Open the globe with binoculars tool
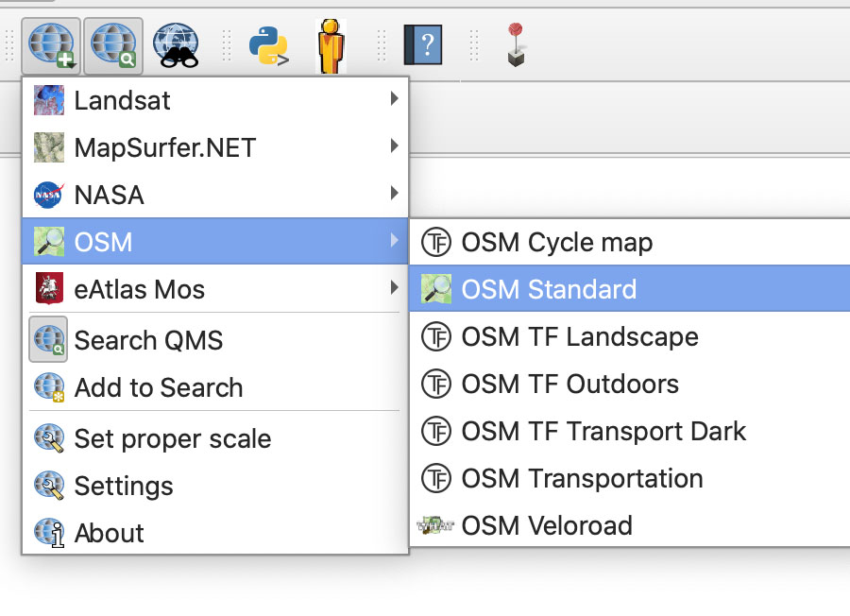Screen dimensions: 850x616 (x=176, y=45)
